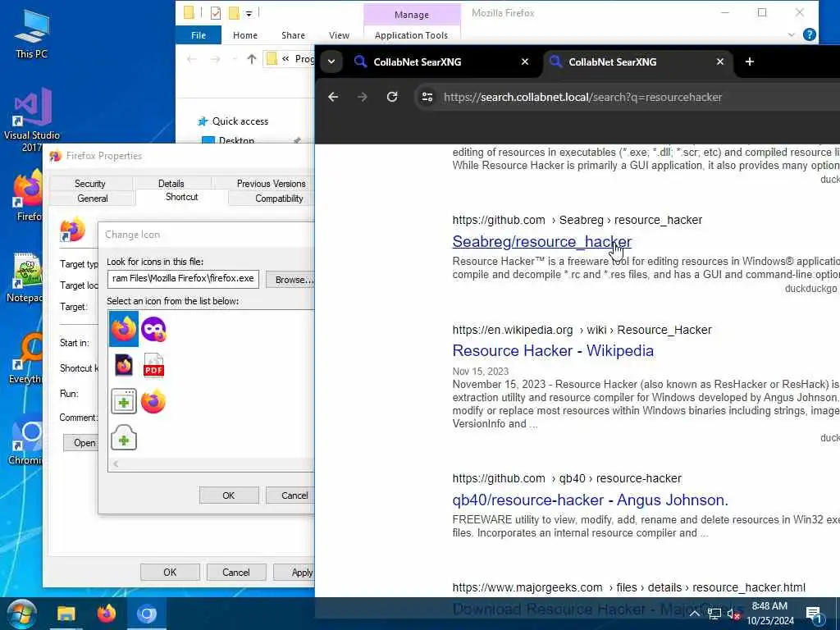Open qb40/resource-hacker - Angus Johnson link
Image resolution: width=840 pixels, height=630 pixels.
[590, 500]
